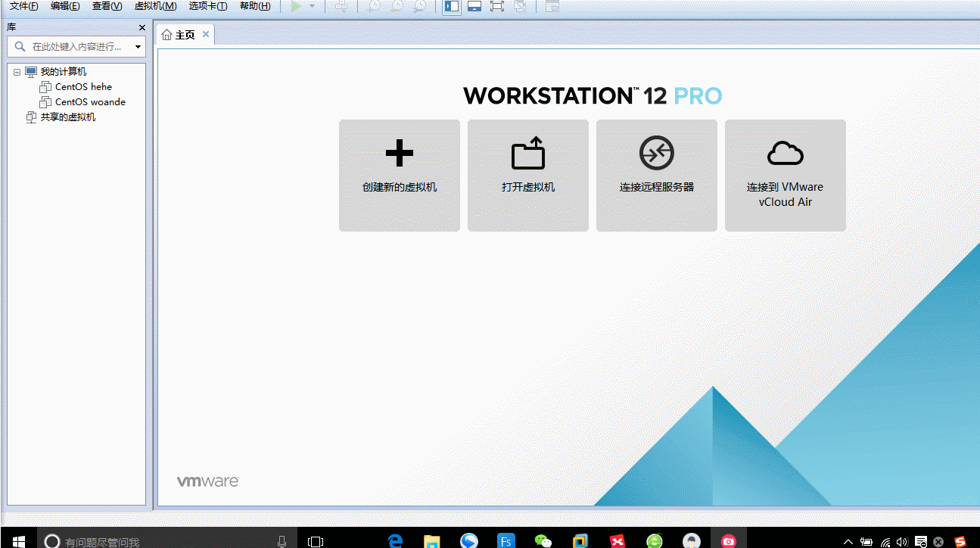Toggle the library sidebar view icon
The height and width of the screenshot is (548, 980).
click(452, 6)
